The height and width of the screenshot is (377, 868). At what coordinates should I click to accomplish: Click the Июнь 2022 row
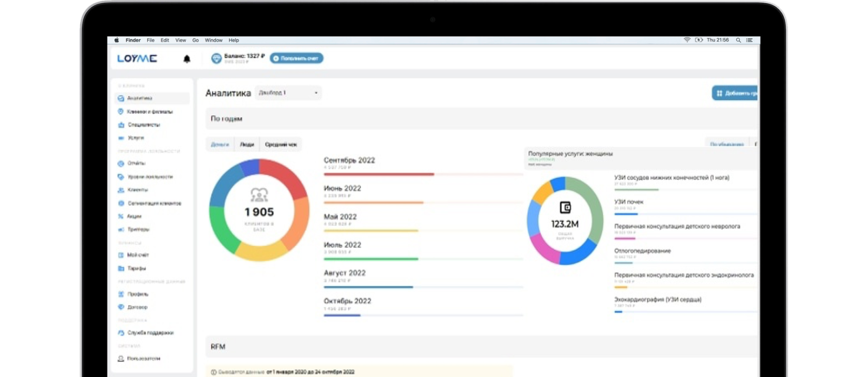423,194
